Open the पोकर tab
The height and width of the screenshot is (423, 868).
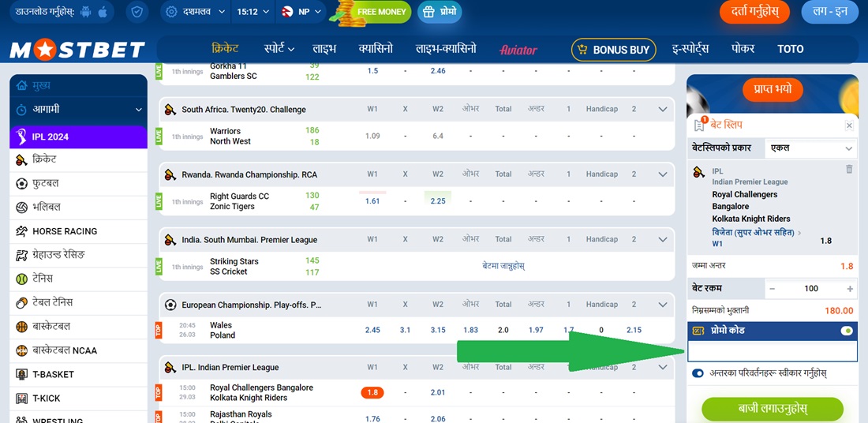pyautogui.click(x=743, y=49)
